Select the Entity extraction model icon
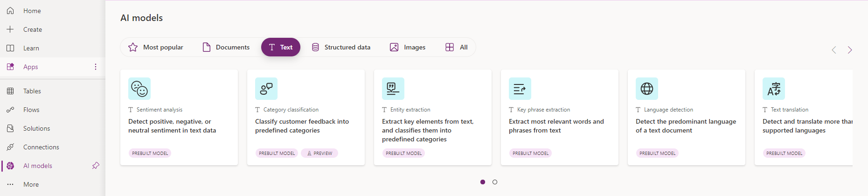This screenshot has height=196, width=868. (393, 89)
